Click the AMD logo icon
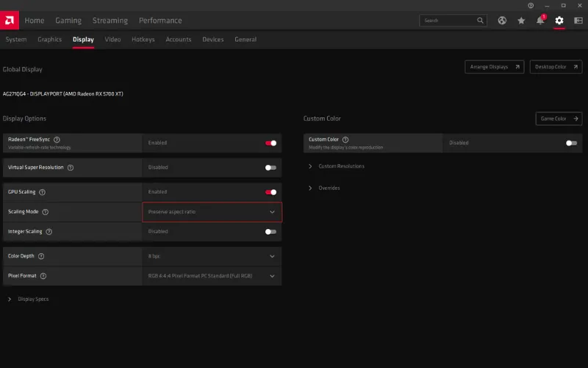The height and width of the screenshot is (368, 588). 10,21
